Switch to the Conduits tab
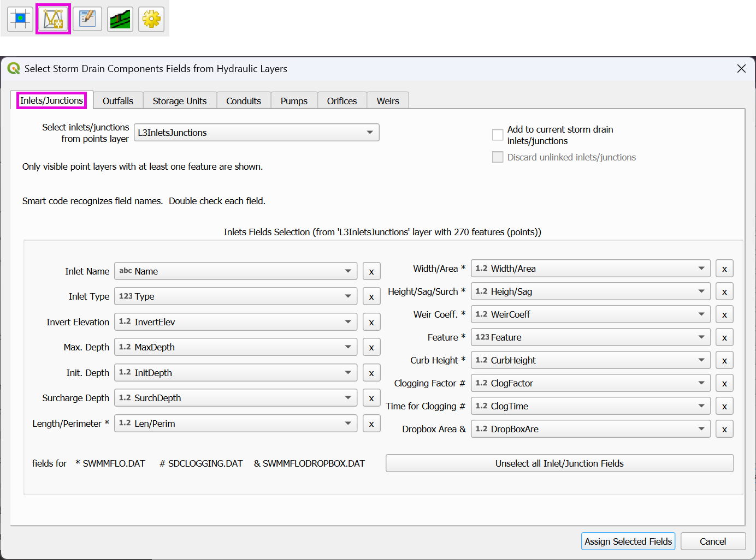Screen dimensions: 756x560 pyautogui.click(x=244, y=101)
